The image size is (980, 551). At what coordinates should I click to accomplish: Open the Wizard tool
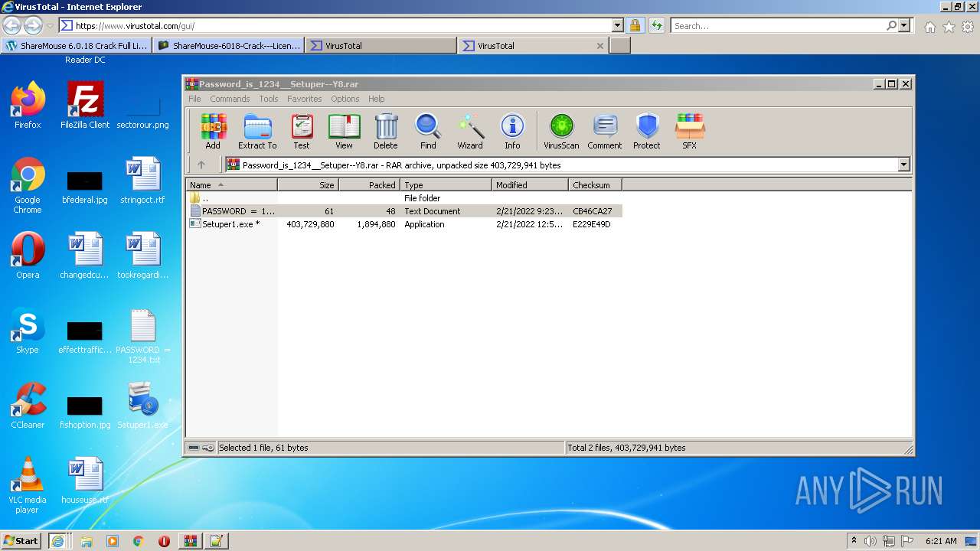(x=470, y=132)
